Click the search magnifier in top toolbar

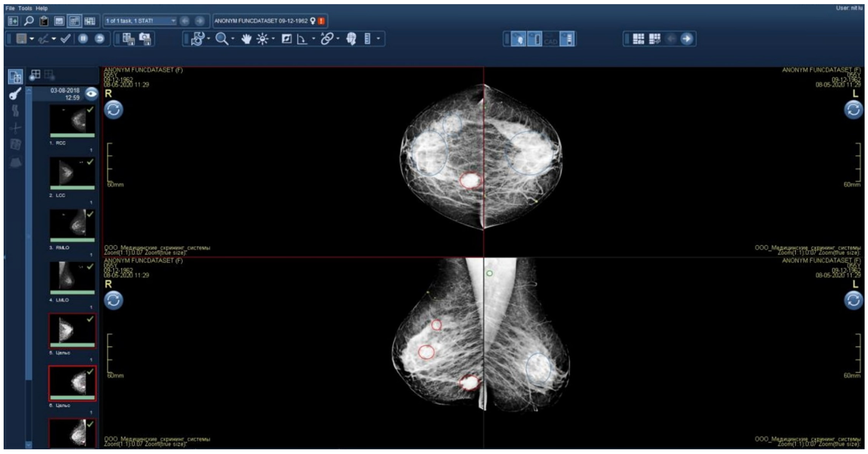[x=29, y=21]
